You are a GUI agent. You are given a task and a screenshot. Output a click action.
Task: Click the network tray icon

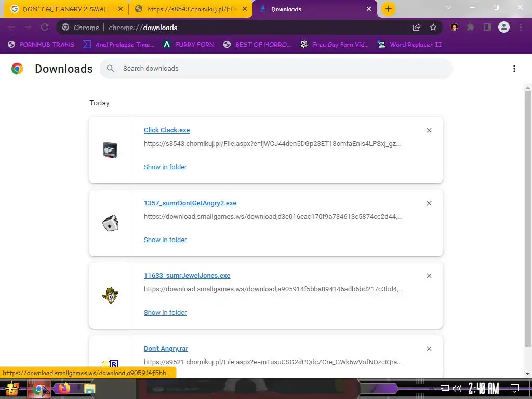[444, 389]
